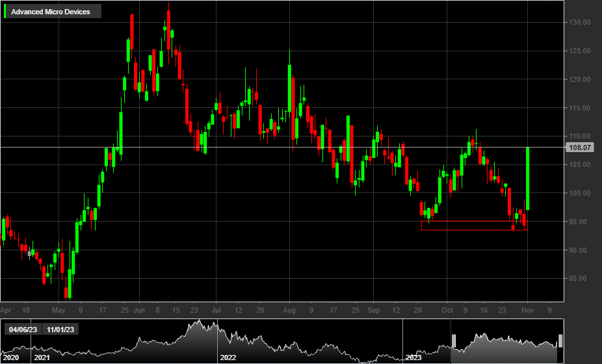
Task: Click the 2020 label in the navigator
Action: pos(11,357)
